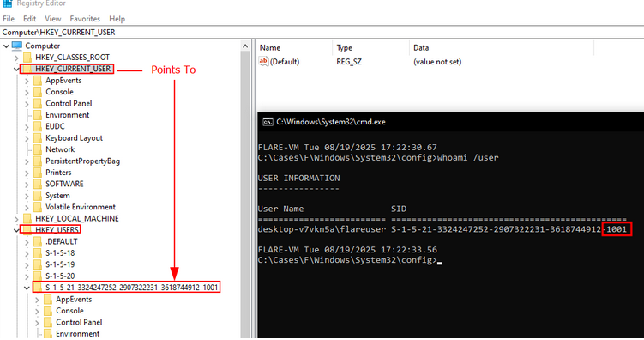Expand the SOFTWARE key chevron
This screenshot has height=340, width=644.
27,185
